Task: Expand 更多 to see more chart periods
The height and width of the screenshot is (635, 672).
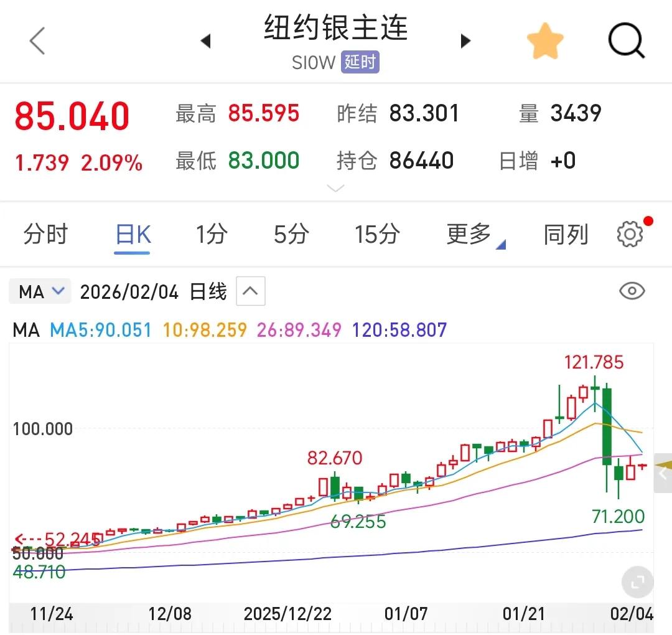Action: 469,234
